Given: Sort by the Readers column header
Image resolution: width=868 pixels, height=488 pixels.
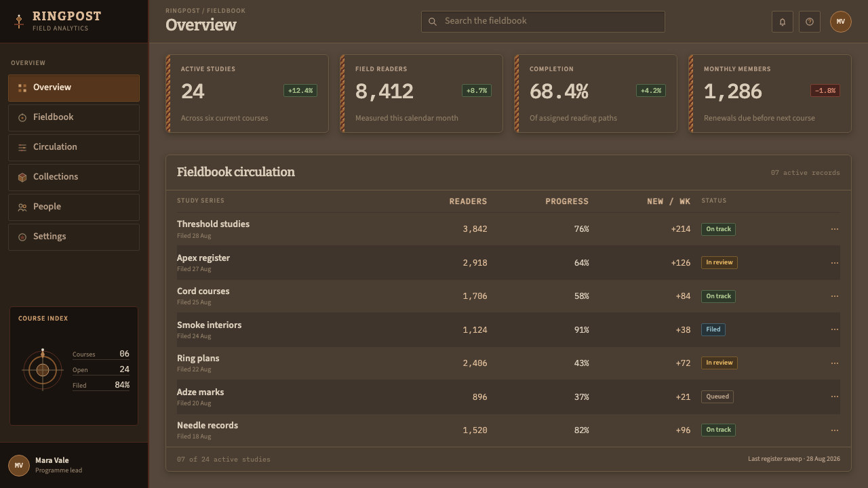Looking at the screenshot, I should pyautogui.click(x=468, y=201).
